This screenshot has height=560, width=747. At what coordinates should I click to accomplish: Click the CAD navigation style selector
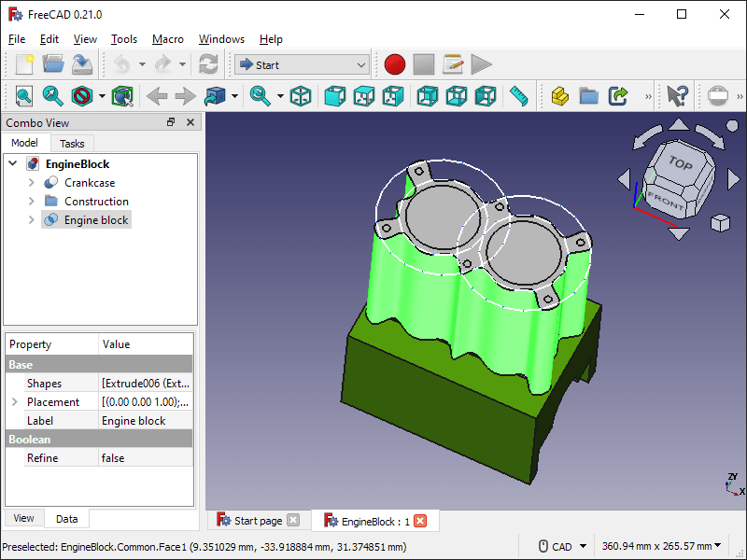coord(560,546)
